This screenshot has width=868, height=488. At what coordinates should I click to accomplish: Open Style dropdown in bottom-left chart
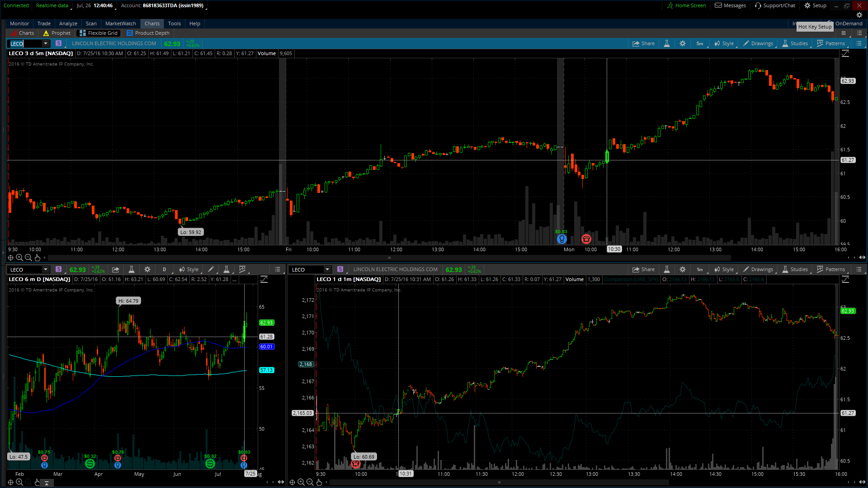pyautogui.click(x=189, y=269)
